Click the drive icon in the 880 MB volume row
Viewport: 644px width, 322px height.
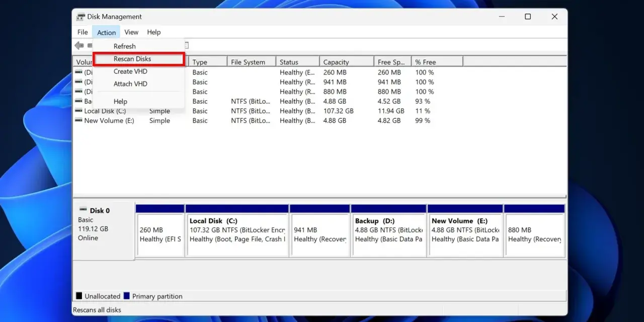[x=78, y=92]
